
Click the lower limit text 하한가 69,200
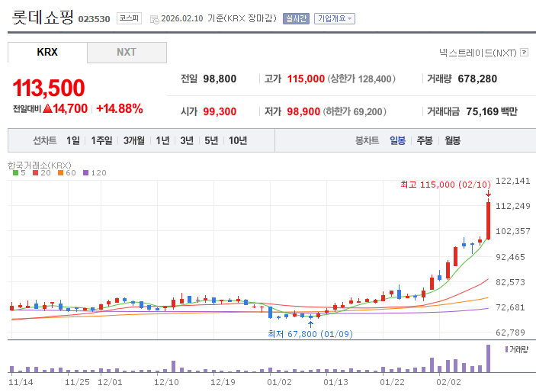click(355, 111)
